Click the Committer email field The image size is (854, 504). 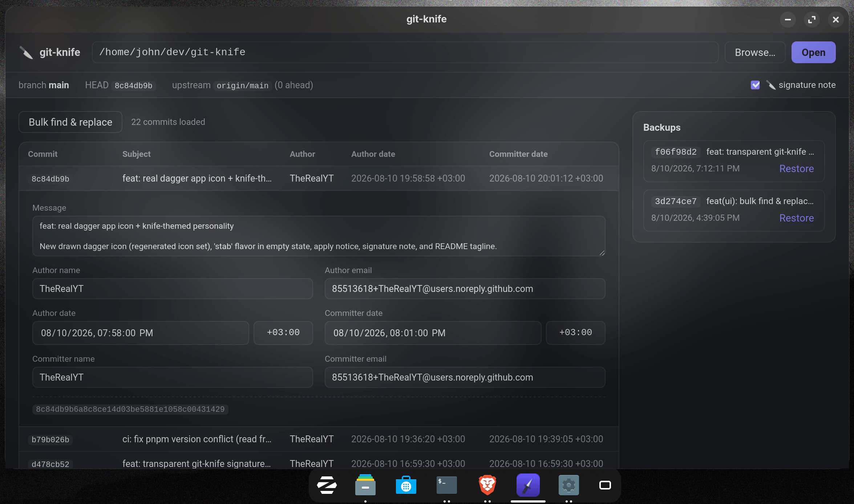(465, 377)
